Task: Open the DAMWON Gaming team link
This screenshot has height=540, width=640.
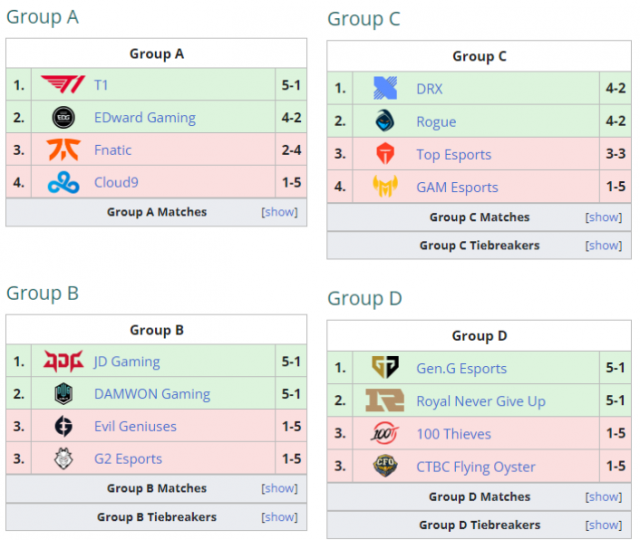Action: pos(151,394)
